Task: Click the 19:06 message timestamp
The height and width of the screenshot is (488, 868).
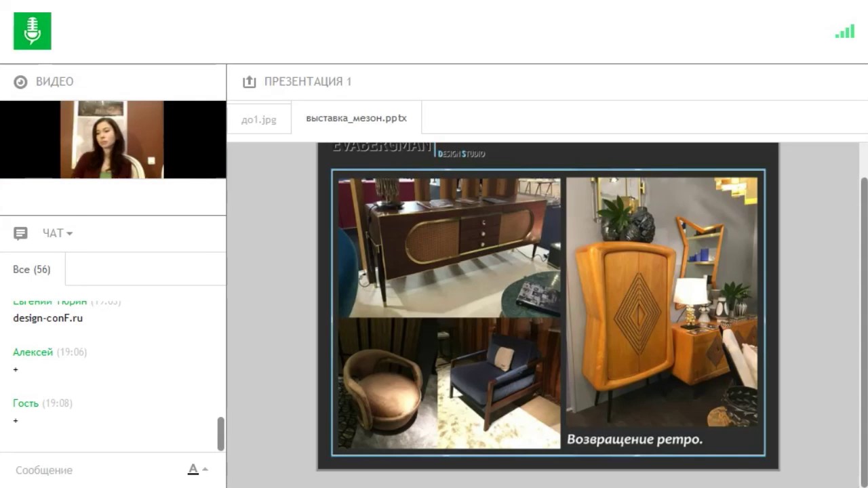Action: pos(71,352)
